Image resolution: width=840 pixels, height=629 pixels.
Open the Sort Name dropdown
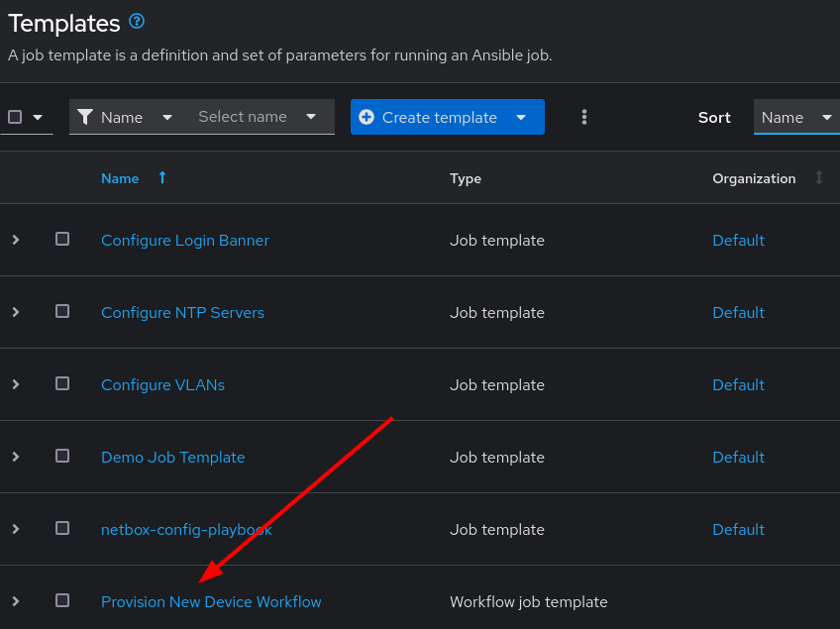tap(796, 117)
